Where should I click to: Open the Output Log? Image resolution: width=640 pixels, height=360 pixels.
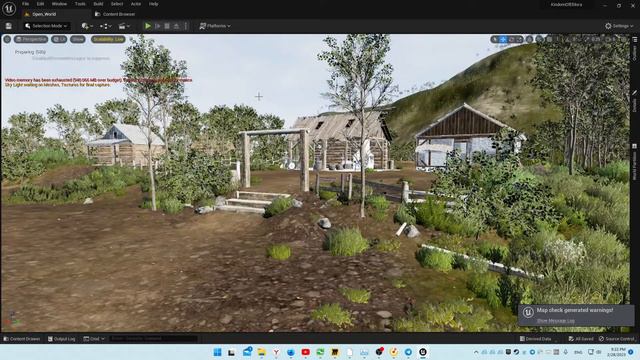pyautogui.click(x=62, y=339)
